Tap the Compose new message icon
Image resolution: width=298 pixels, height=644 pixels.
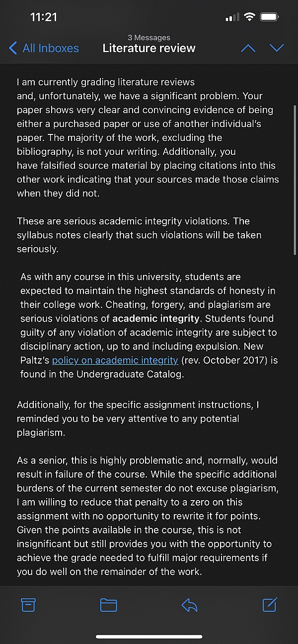(269, 604)
